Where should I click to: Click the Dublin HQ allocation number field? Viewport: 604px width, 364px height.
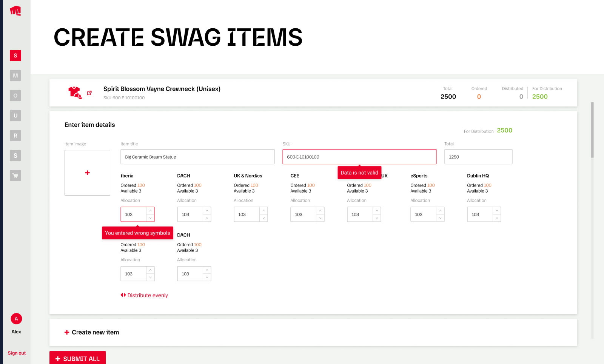click(x=480, y=214)
